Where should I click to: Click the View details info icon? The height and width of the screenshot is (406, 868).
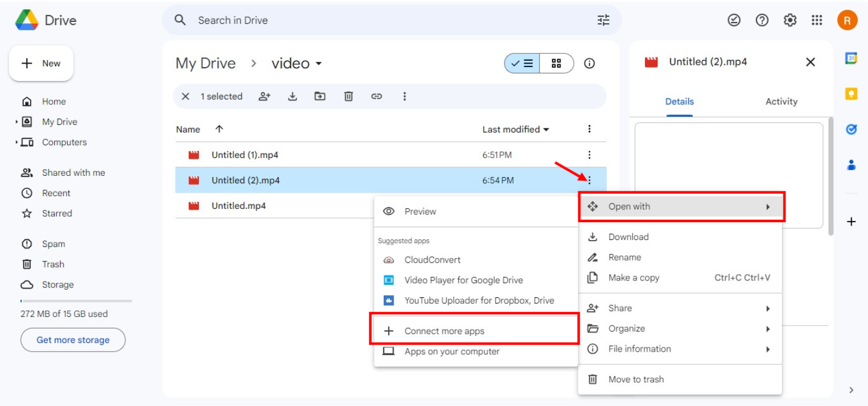[x=589, y=64]
